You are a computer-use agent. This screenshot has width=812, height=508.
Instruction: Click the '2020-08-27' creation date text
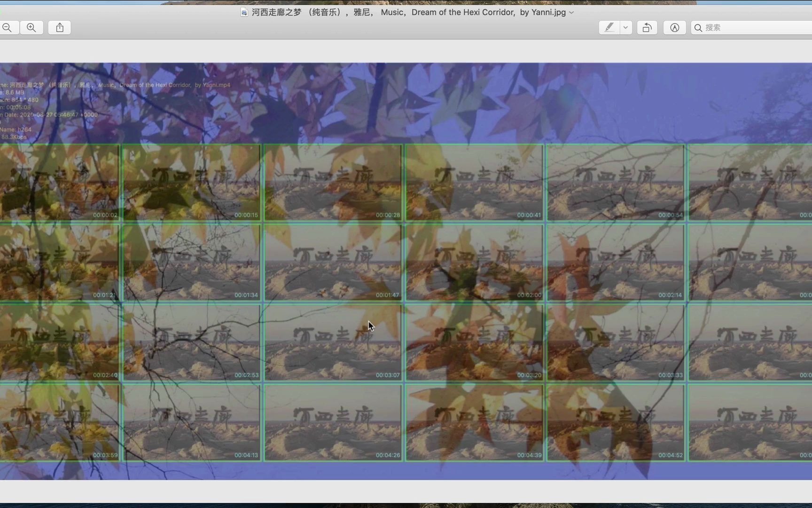click(35, 115)
